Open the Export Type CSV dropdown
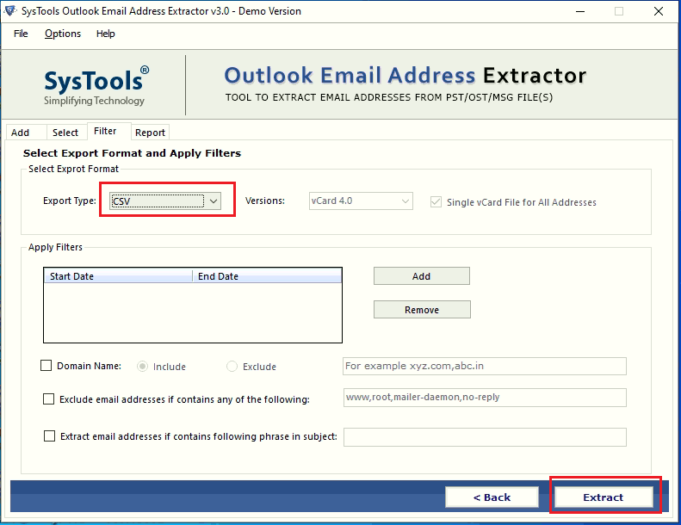The width and height of the screenshot is (681, 525). pyautogui.click(x=165, y=201)
